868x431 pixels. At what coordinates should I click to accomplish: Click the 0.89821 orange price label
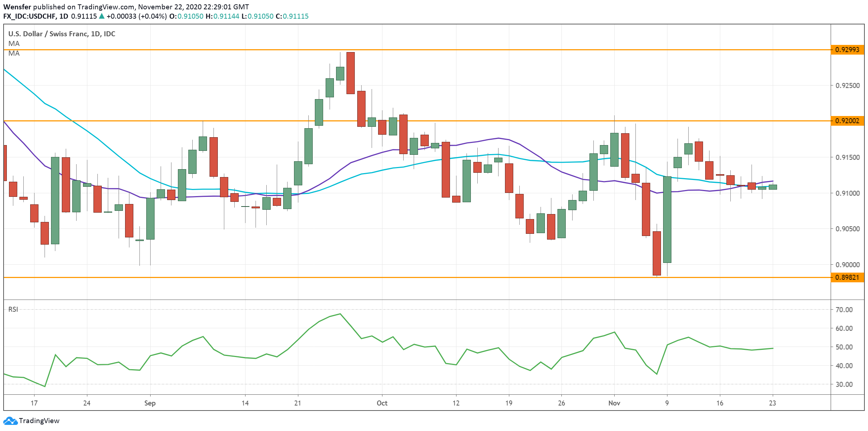click(847, 277)
